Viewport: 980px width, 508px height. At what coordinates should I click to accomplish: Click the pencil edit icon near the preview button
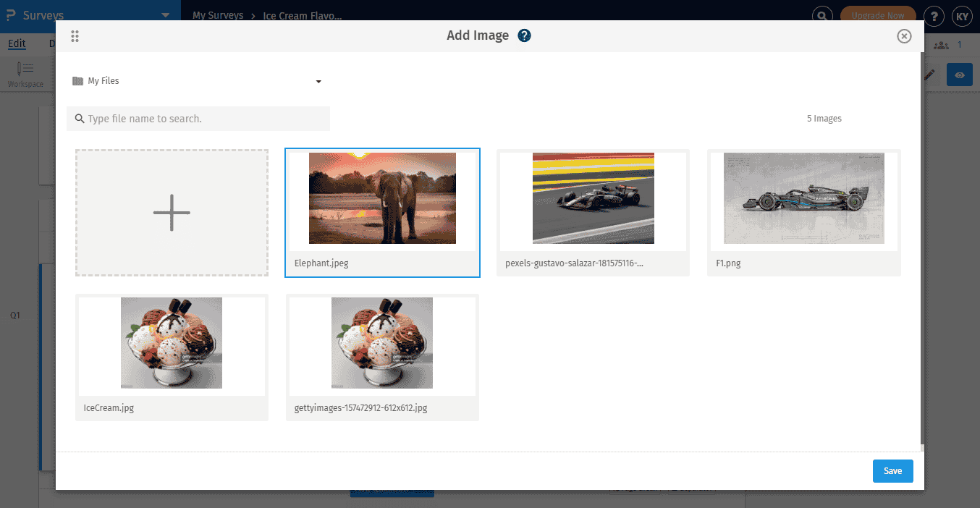click(x=929, y=75)
